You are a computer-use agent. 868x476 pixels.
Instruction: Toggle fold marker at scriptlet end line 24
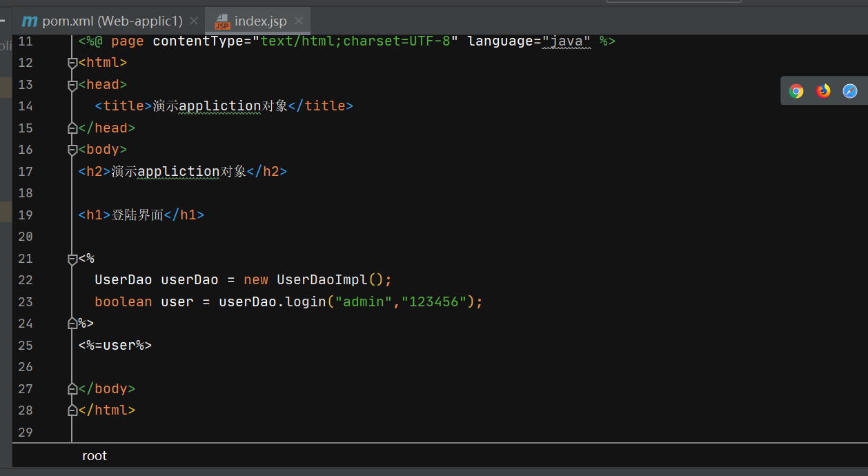(x=72, y=324)
